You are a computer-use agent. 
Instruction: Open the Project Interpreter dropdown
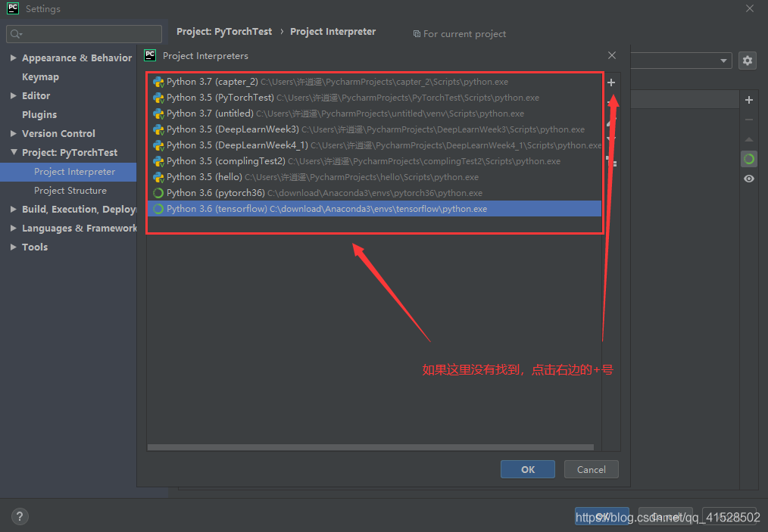(x=724, y=61)
